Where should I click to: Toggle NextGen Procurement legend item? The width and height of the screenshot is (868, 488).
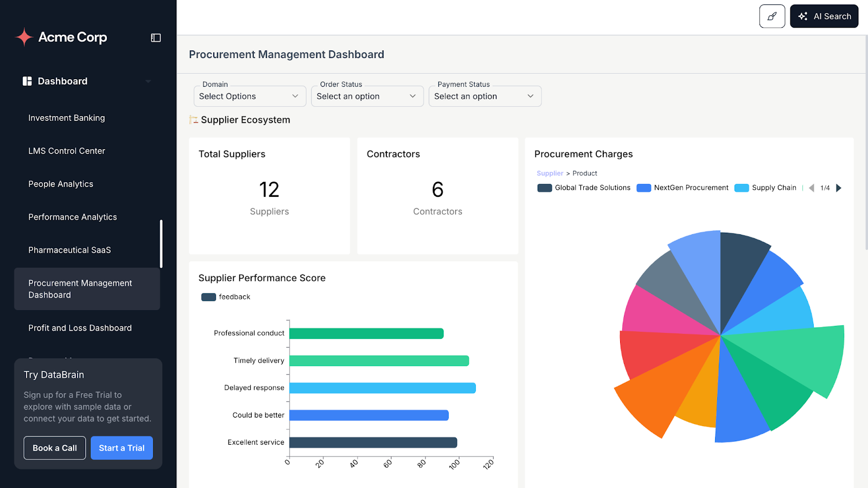click(x=682, y=188)
